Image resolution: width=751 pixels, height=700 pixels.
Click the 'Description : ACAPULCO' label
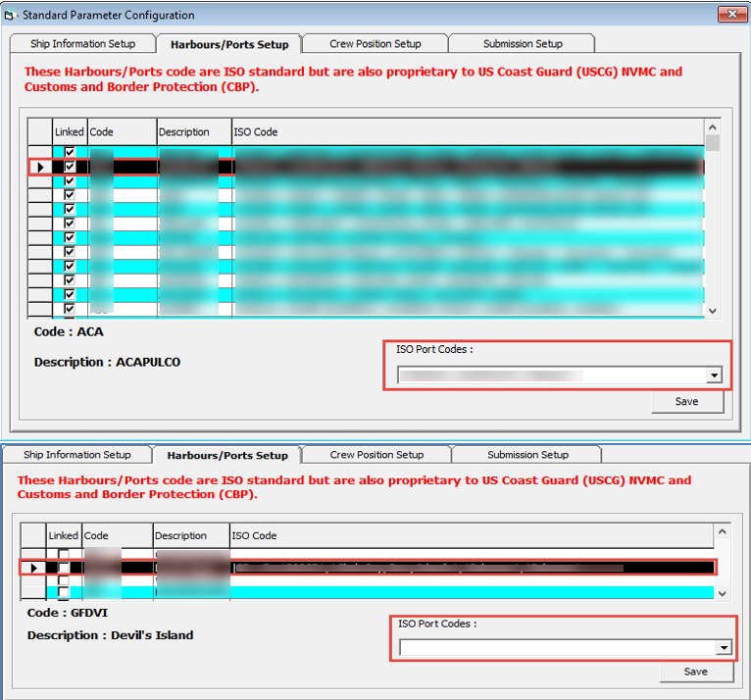(x=107, y=362)
